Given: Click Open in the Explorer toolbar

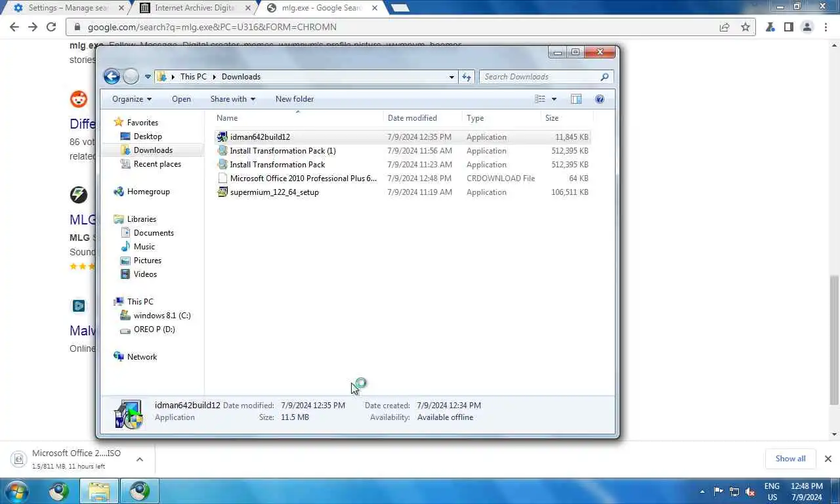Looking at the screenshot, I should coord(181,99).
